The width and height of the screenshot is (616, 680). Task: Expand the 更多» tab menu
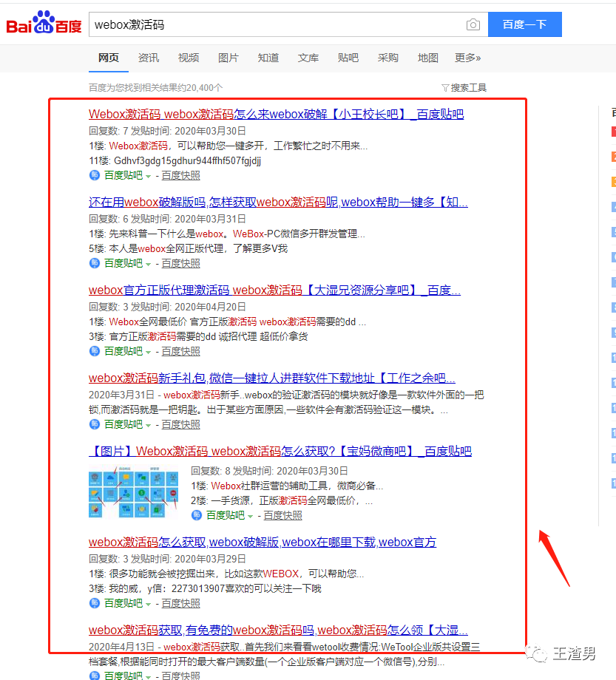coord(467,58)
